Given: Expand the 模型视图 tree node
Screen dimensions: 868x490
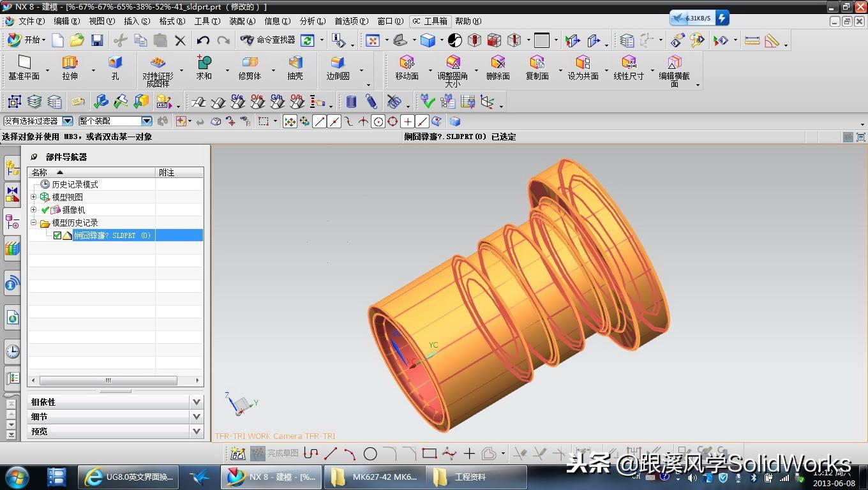Looking at the screenshot, I should click(33, 197).
